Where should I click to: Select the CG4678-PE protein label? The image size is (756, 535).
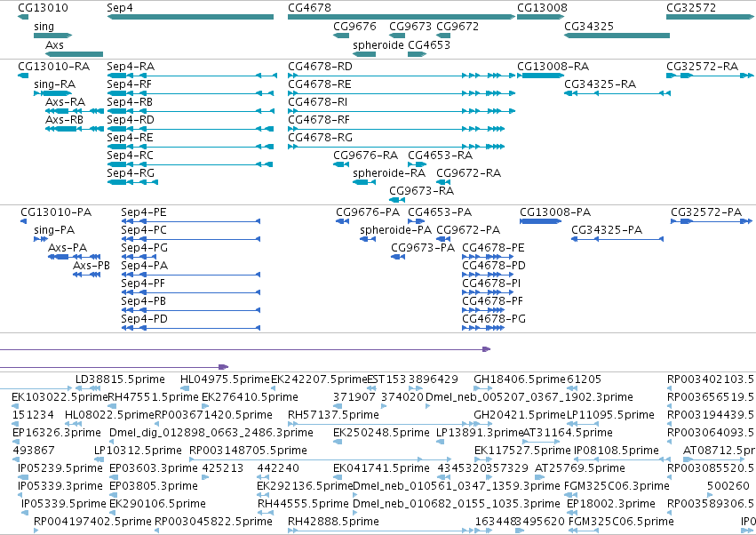pyautogui.click(x=493, y=248)
